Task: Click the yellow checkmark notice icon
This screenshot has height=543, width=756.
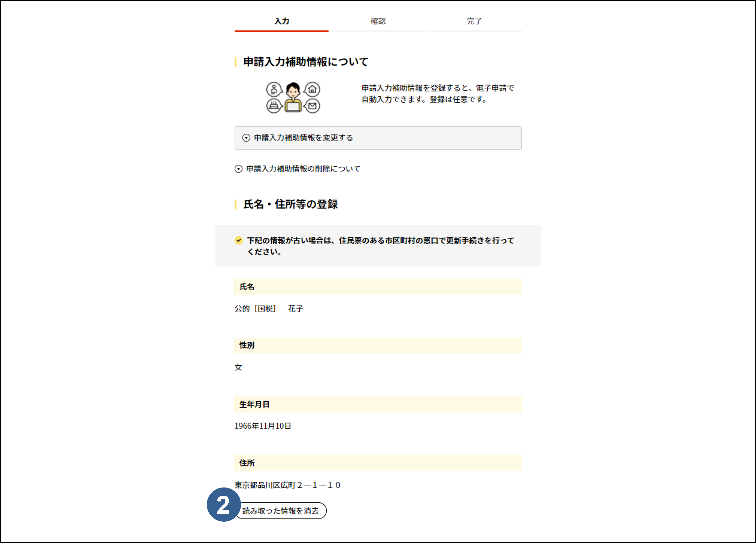Action: click(x=239, y=240)
